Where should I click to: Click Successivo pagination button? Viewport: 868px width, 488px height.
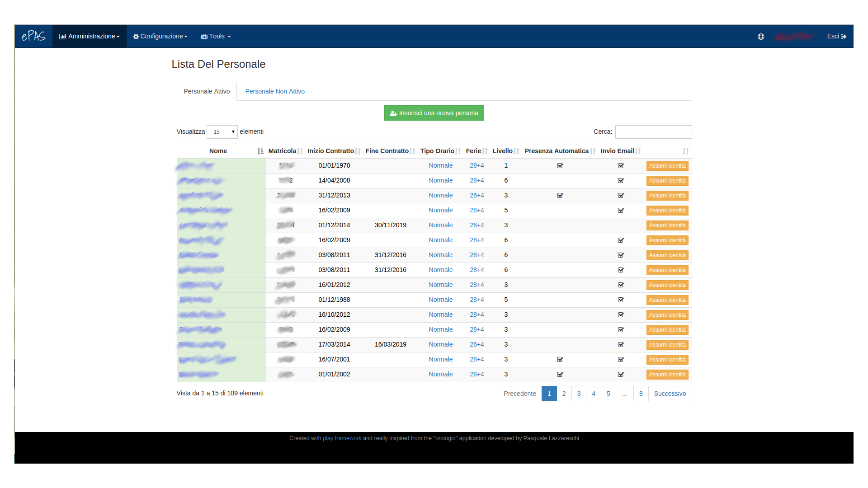(670, 394)
